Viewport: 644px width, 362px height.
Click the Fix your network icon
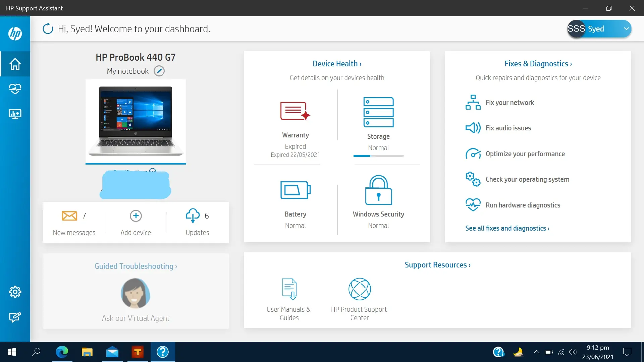tap(473, 102)
